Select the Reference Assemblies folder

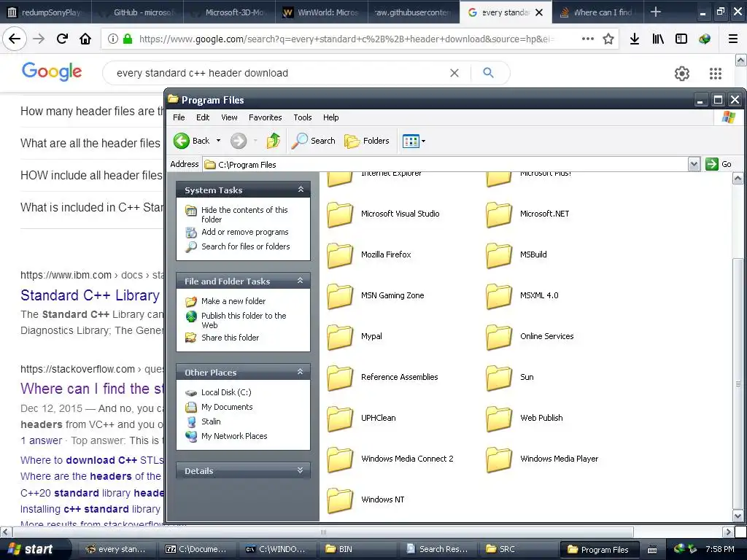(x=382, y=378)
